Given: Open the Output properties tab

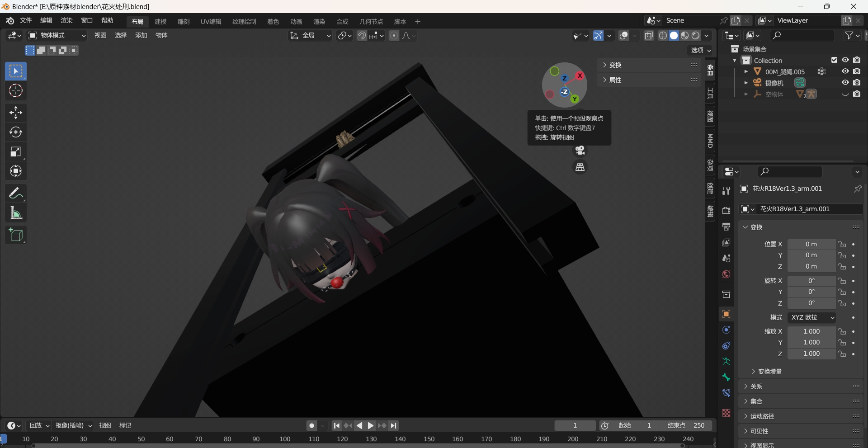Looking at the screenshot, I should 726,226.
